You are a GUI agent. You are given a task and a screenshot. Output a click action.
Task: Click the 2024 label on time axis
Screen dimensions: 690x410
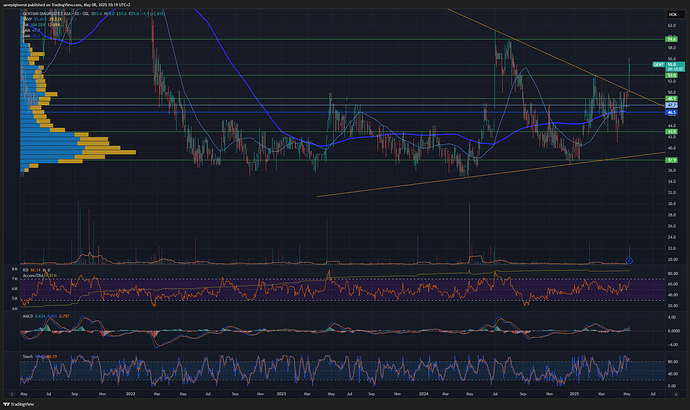point(424,394)
